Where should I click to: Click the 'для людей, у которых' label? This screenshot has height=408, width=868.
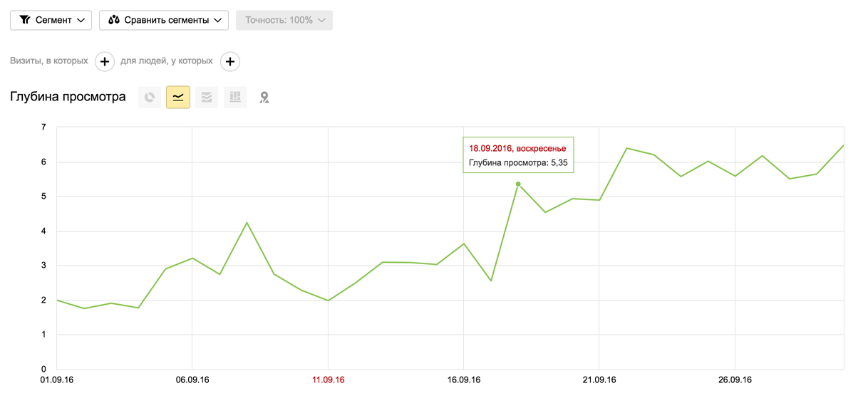(167, 61)
